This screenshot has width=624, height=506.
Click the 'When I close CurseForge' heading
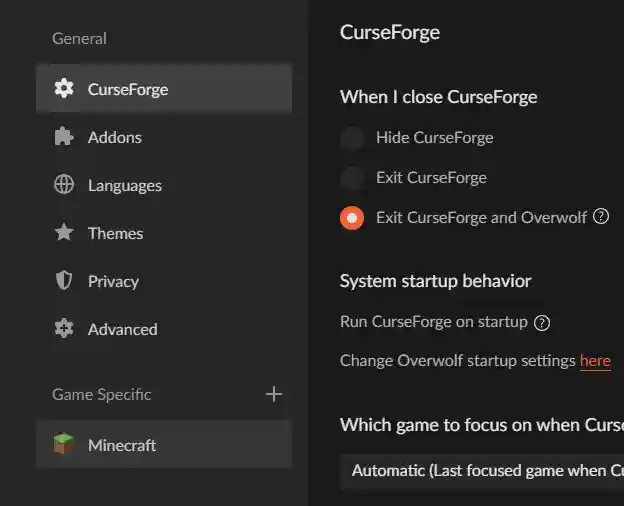[439, 97]
